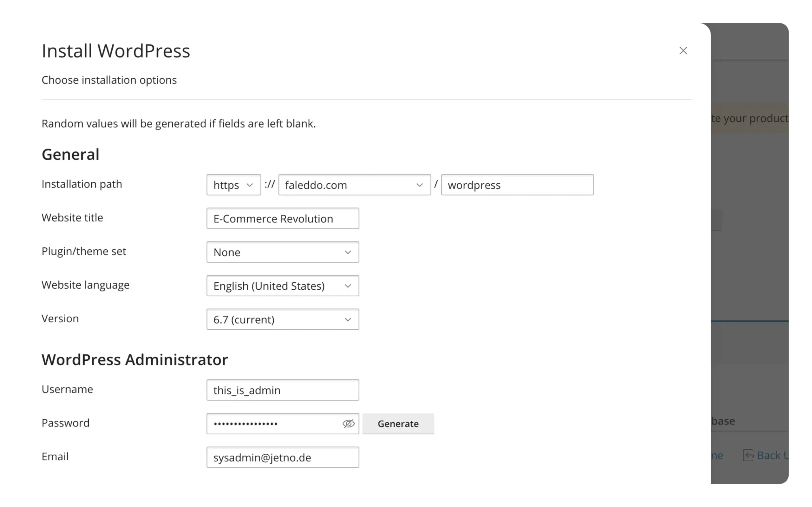Expand the Website language selector
Image resolution: width=812 pixels, height=507 pixels.
[283, 286]
